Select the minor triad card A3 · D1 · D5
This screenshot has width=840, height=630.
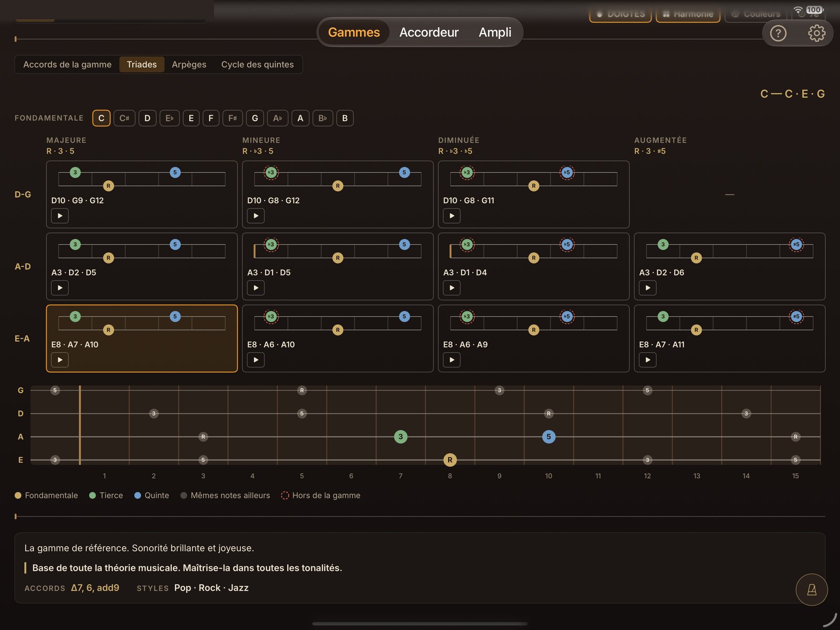(x=338, y=266)
